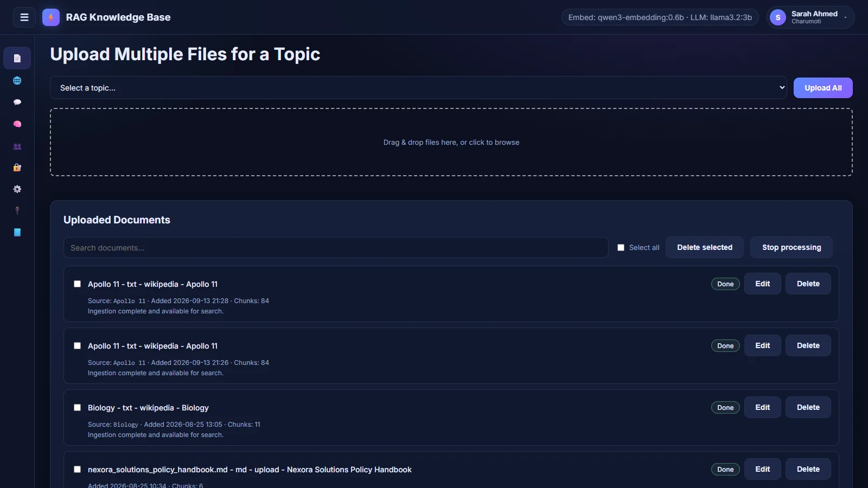Click Delete selected button
Viewport: 868px width, 488px height.
pos(705,247)
